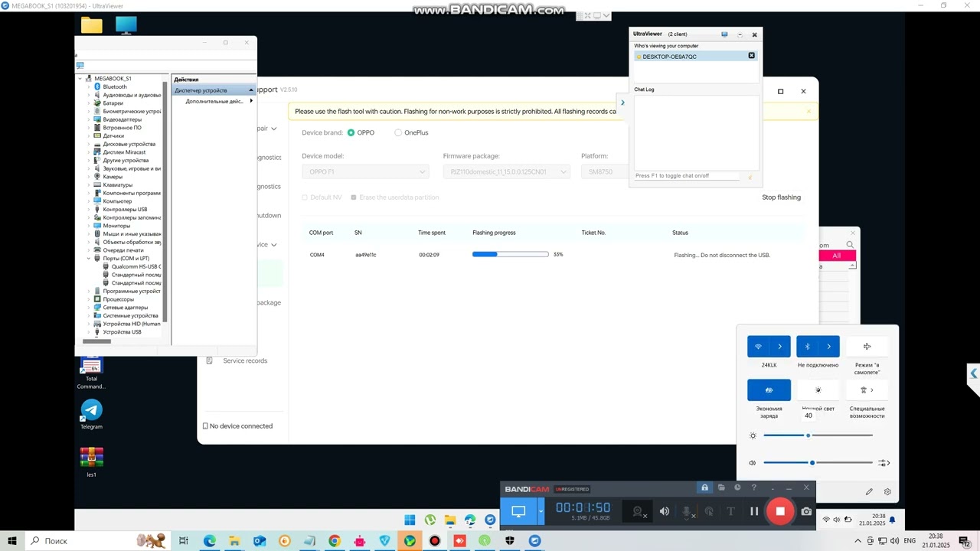The height and width of the screenshot is (551, 980).
Task: Open Service records in flash tool sidebar
Action: tap(245, 360)
